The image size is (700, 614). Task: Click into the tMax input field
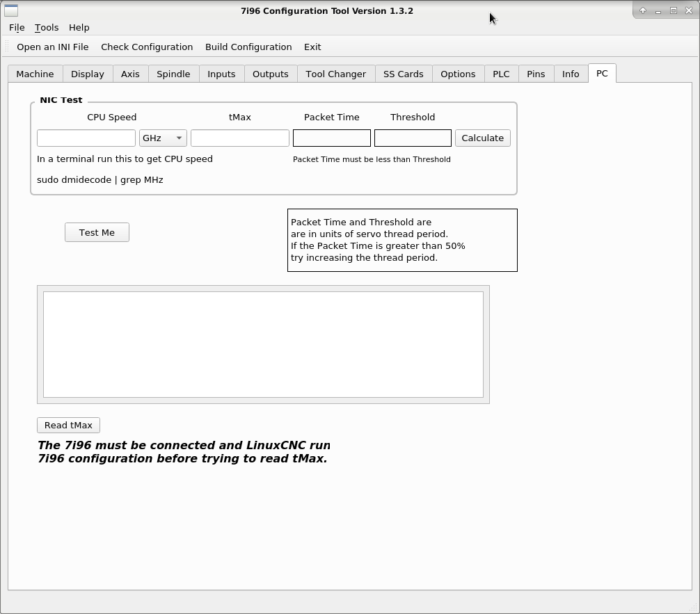240,138
